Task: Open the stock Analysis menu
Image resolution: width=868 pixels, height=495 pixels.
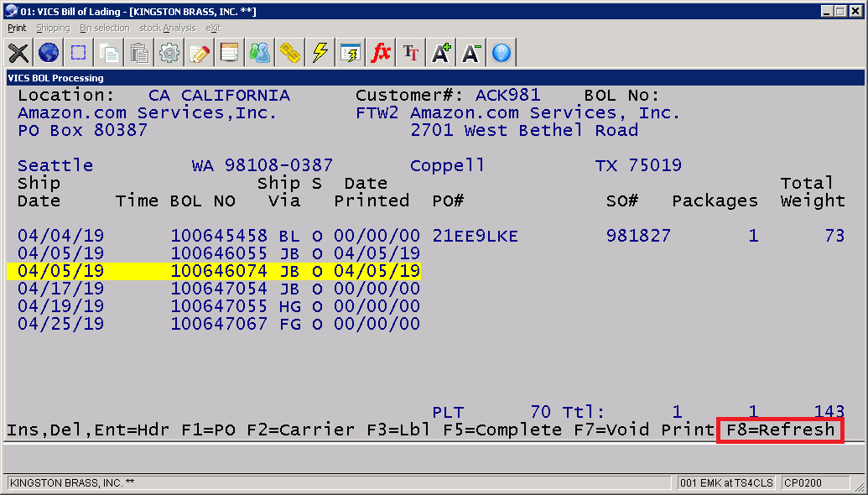Action: point(167,28)
